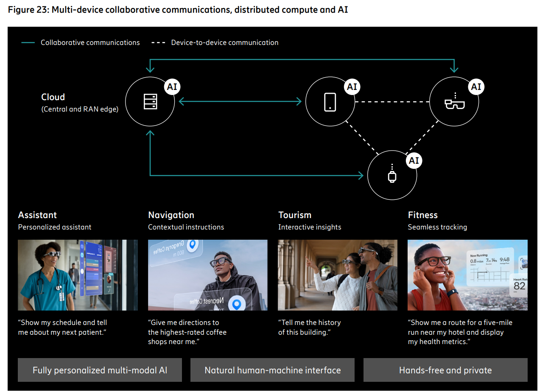Click the Interactive insights subtitle
Screen dimensions: 548x392
click(x=310, y=227)
